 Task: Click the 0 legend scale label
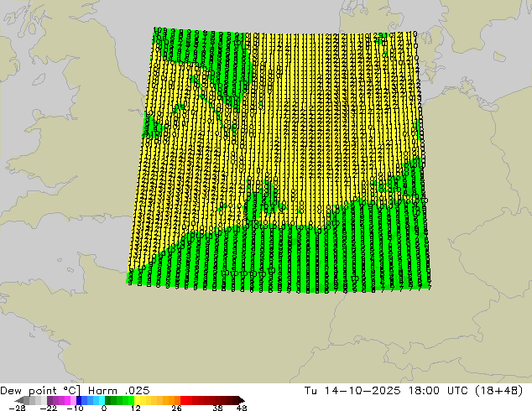(x=104, y=408)
